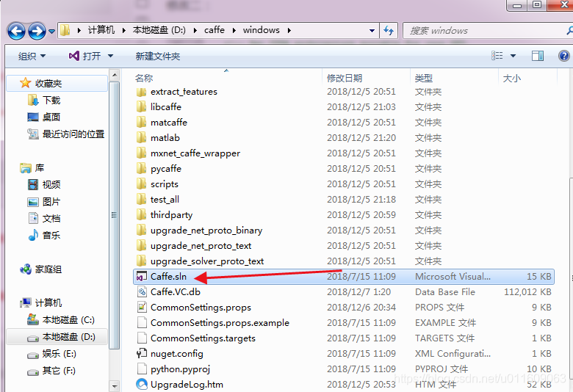Select 收藏夹 in navigation pane

coord(48,83)
